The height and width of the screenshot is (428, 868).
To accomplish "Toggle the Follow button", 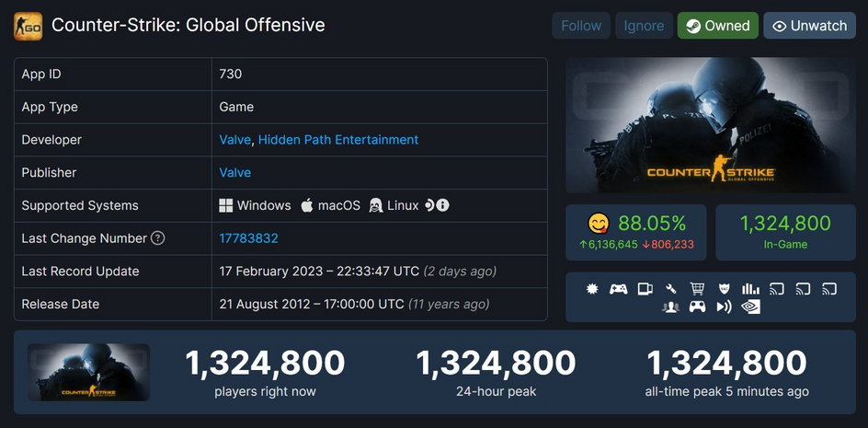I will (x=581, y=26).
